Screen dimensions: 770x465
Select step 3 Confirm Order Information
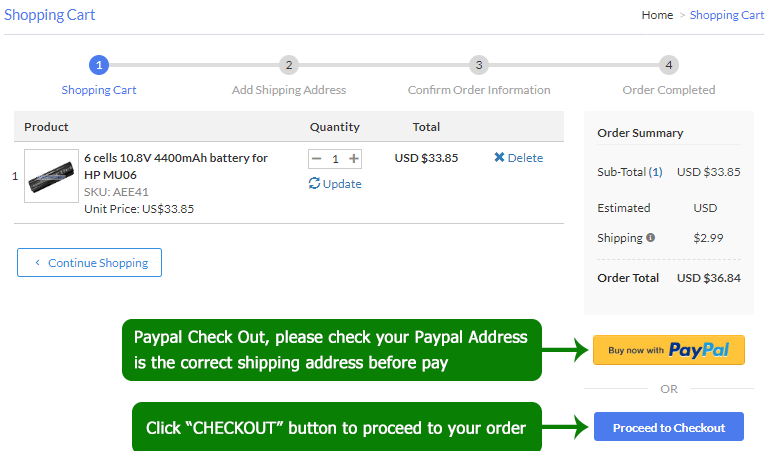point(479,65)
